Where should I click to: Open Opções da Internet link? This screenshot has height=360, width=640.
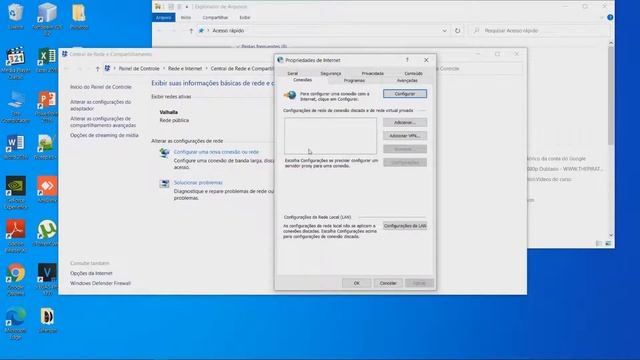[91, 273]
